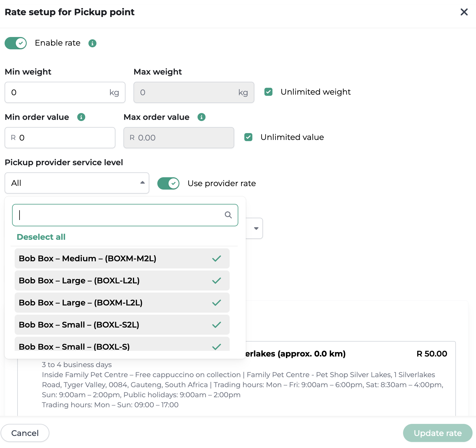Deselect Bob Box – Small – (BOXL-S2L)
The width and height of the screenshot is (476, 448).
(x=122, y=325)
